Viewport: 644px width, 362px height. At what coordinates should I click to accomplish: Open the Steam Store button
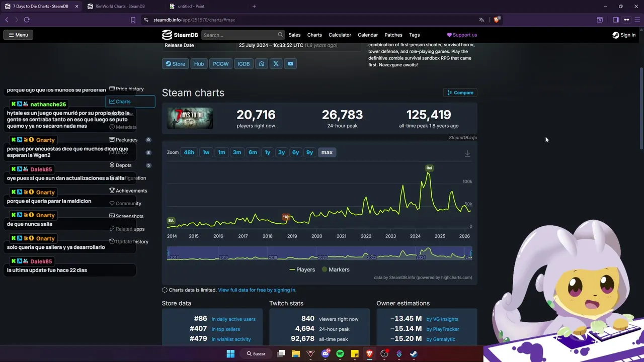tap(175, 64)
